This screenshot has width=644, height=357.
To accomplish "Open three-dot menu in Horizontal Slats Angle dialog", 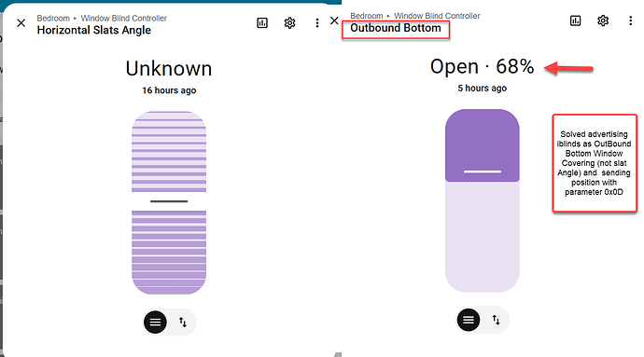I will point(317,23).
